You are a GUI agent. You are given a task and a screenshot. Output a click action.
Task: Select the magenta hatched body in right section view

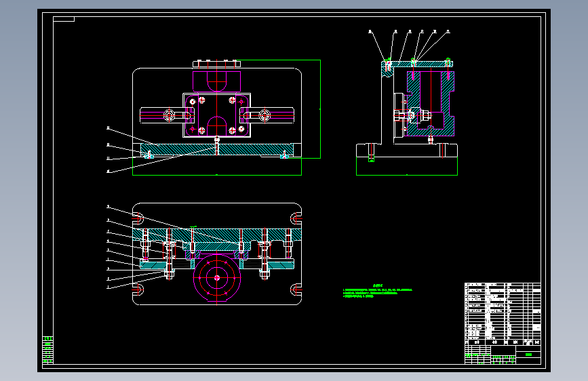pyautogui.click(x=431, y=104)
